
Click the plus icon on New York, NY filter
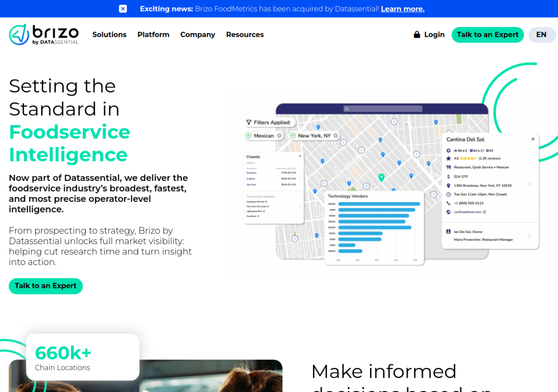[x=293, y=136]
